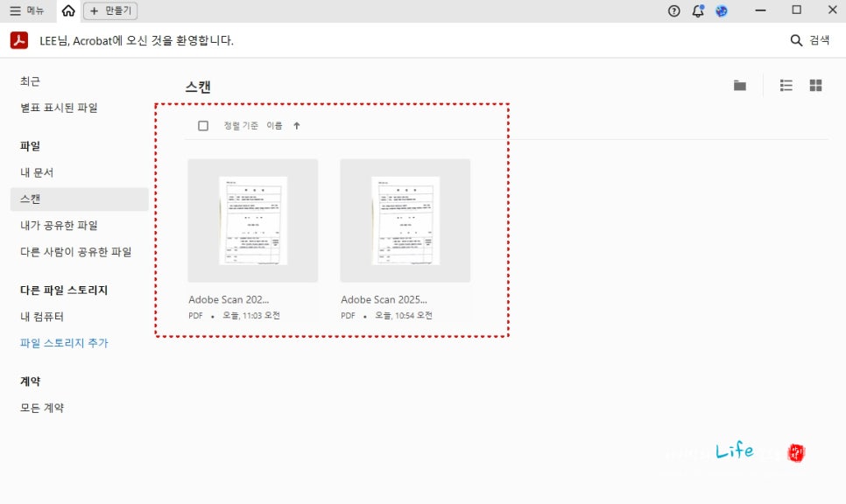Switch to list view

786,85
